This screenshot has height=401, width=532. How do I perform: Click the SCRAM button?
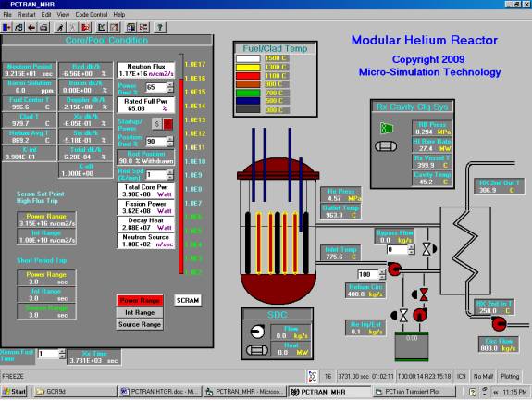188,300
